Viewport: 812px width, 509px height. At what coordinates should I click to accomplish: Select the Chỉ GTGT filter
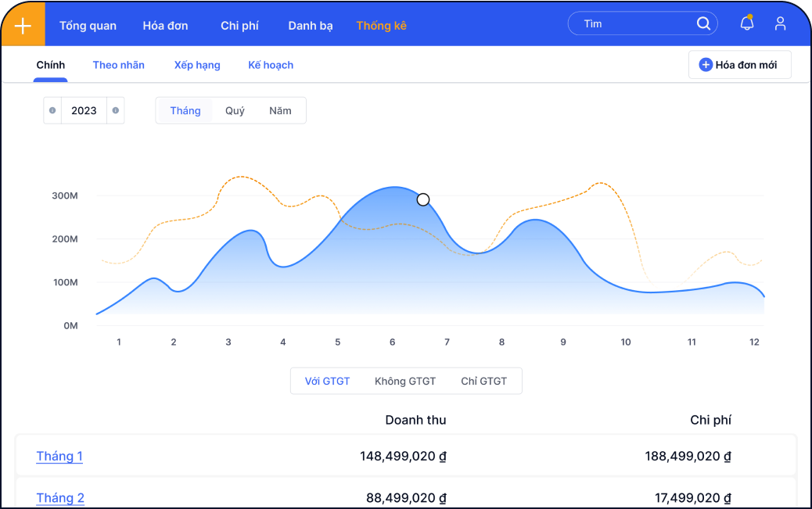coord(483,382)
